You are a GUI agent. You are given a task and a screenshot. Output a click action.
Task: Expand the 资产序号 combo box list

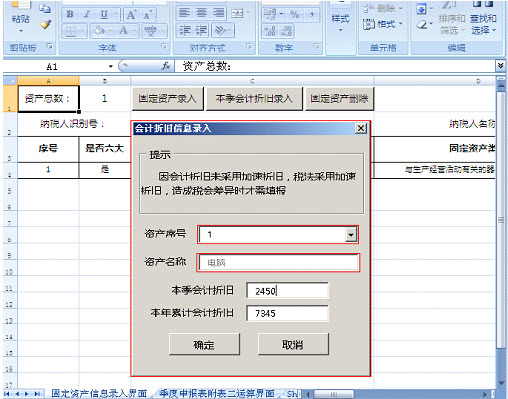coord(350,235)
